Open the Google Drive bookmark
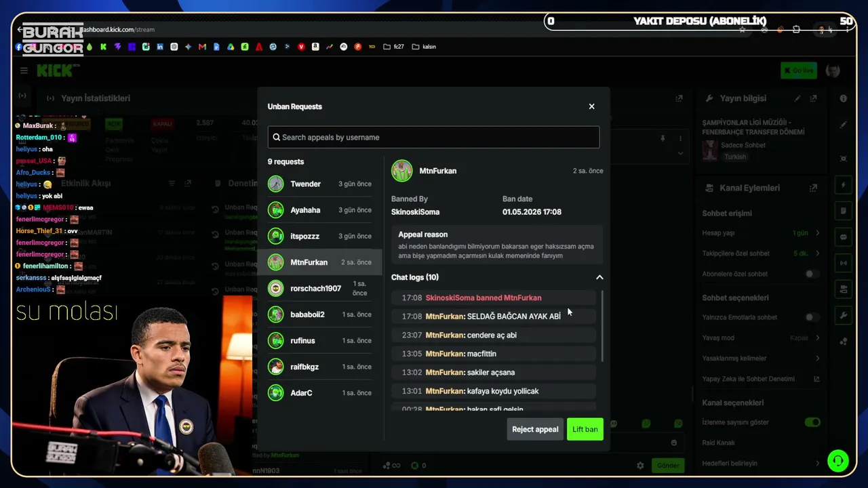Image resolution: width=868 pixels, height=488 pixels. (x=231, y=47)
